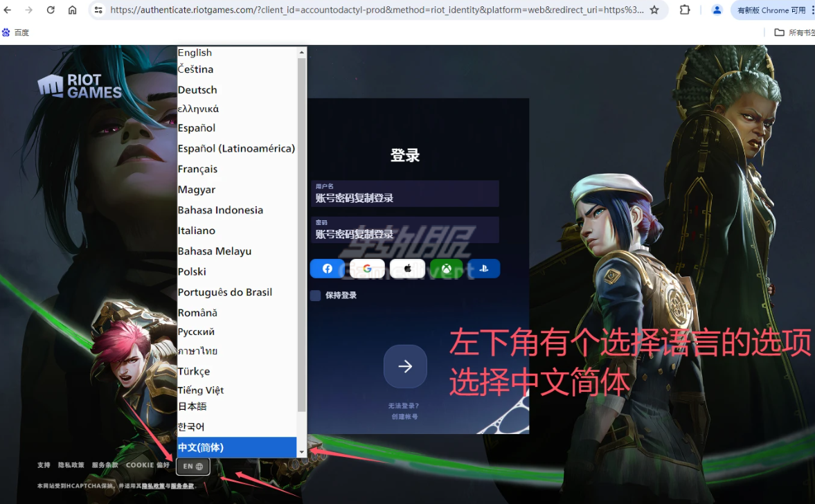This screenshot has width=815, height=504.
Task: Tick the 保持登录 stay signed in checkbox
Action: pos(316,295)
